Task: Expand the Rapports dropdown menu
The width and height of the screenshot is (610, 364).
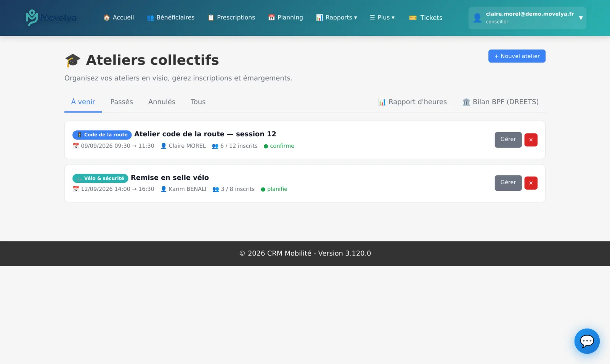Action: coord(337,18)
